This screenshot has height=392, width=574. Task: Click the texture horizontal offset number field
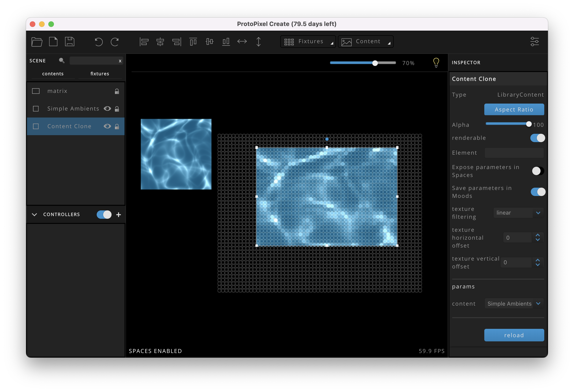click(517, 238)
